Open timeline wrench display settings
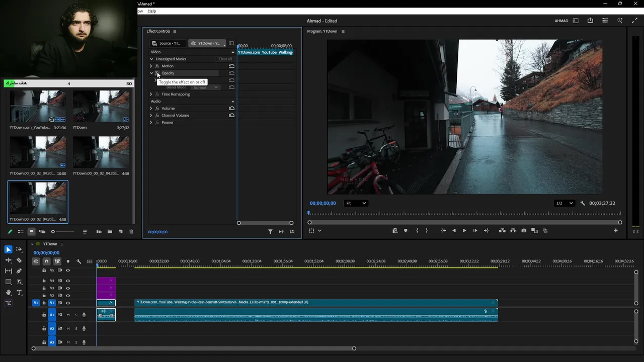The height and width of the screenshot is (362, 644). [78, 261]
